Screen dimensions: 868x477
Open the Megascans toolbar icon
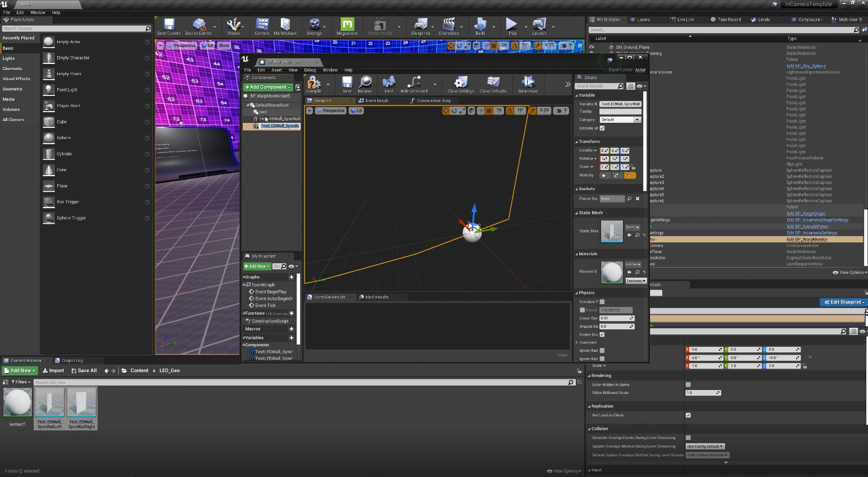(347, 25)
